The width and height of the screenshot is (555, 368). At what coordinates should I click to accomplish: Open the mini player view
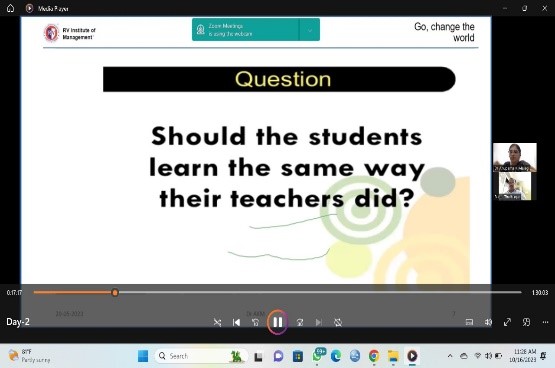tap(526, 322)
